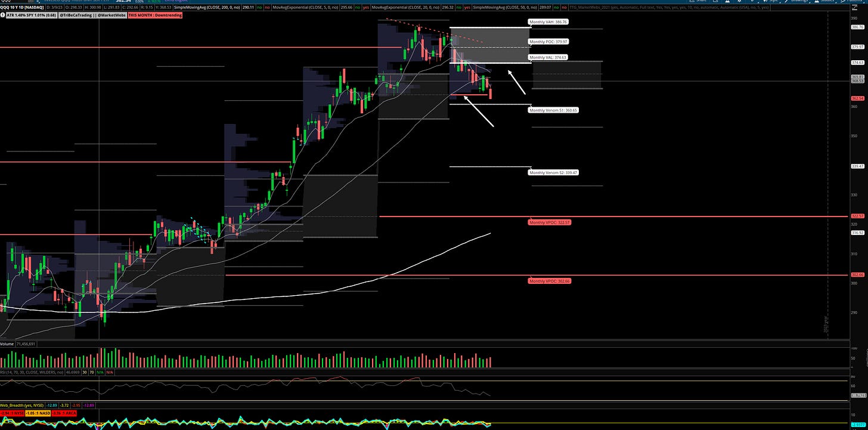The height and width of the screenshot is (430, 868).
Task: Click the RSI value 46.6969
Action: click(x=73, y=372)
